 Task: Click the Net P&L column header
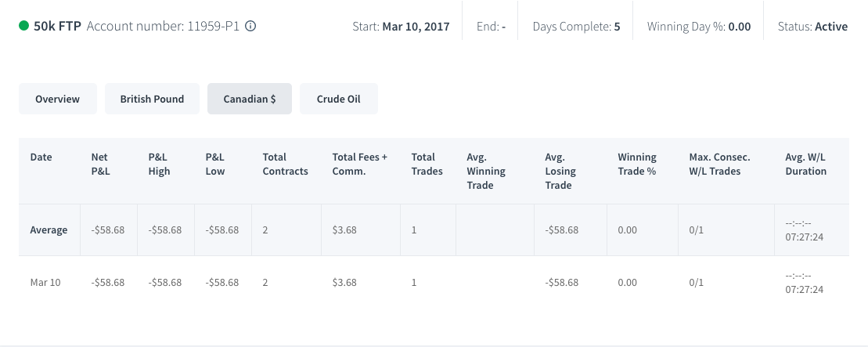(101, 164)
